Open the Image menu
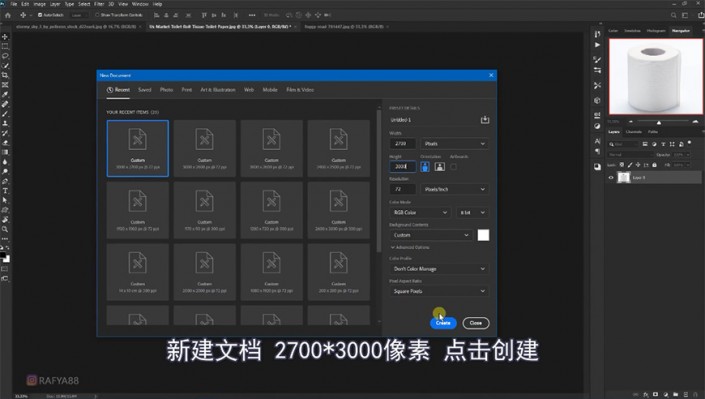This screenshot has height=399, width=705. (40, 4)
